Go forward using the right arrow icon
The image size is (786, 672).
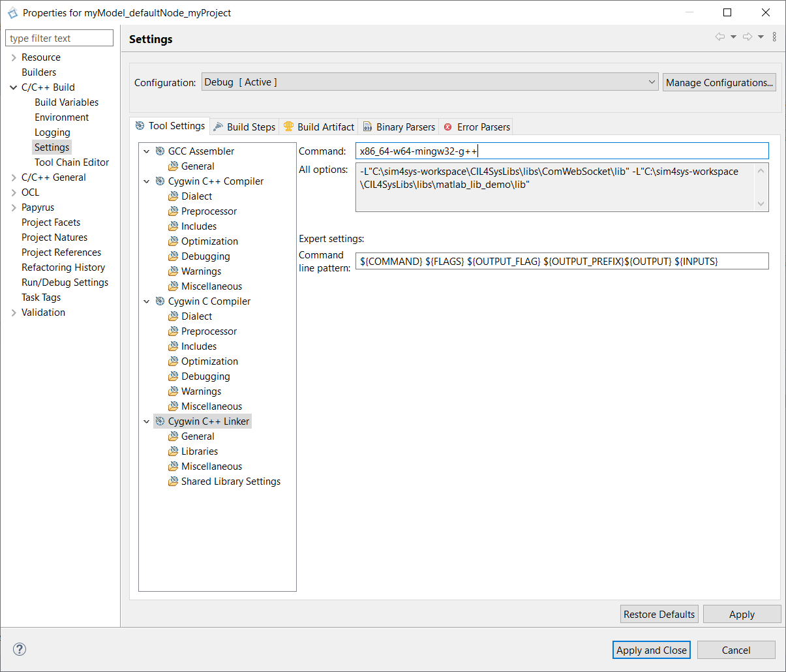pyautogui.click(x=748, y=37)
